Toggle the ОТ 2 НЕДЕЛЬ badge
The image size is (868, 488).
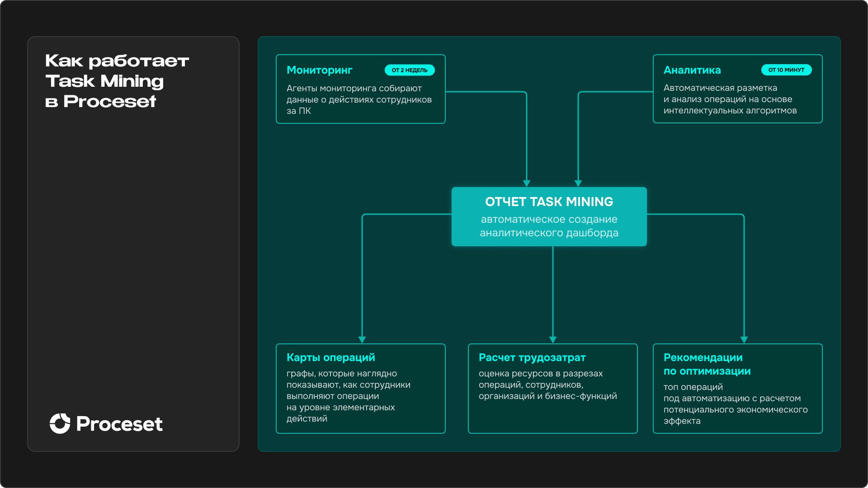(409, 70)
